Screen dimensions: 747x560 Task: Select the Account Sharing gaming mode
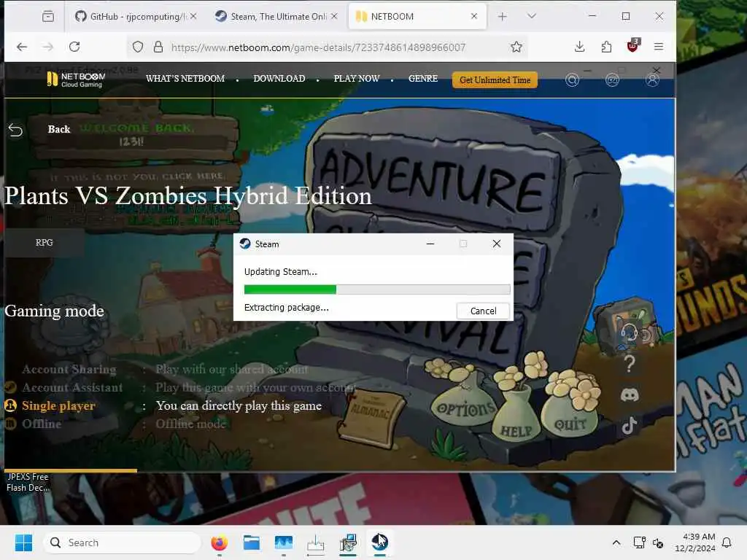pyautogui.click(x=69, y=370)
